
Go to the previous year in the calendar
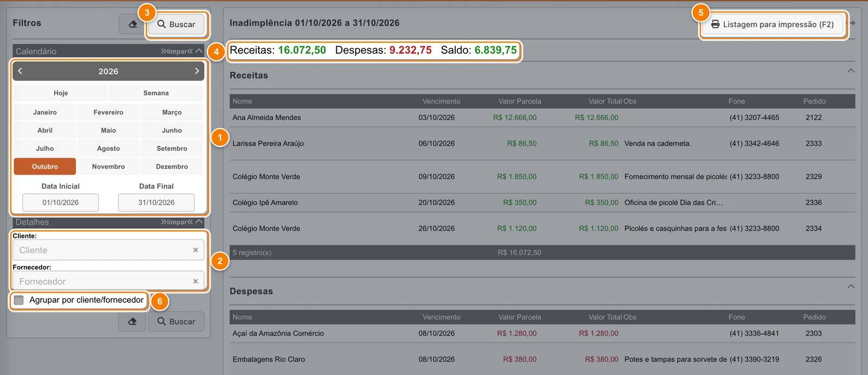click(x=20, y=71)
